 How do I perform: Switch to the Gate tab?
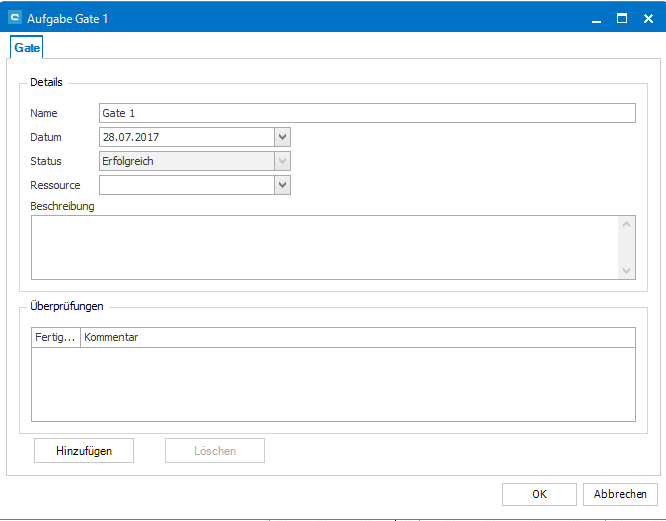point(27,47)
